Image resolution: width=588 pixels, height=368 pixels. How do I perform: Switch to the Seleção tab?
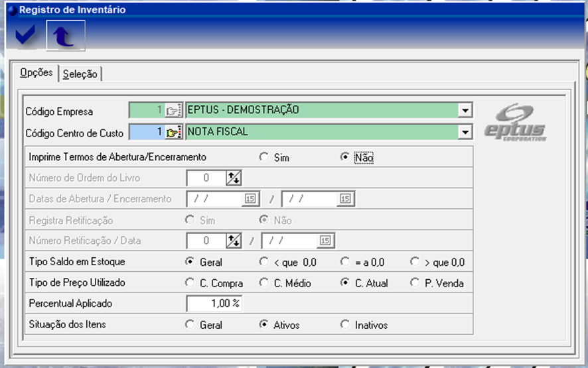point(80,74)
